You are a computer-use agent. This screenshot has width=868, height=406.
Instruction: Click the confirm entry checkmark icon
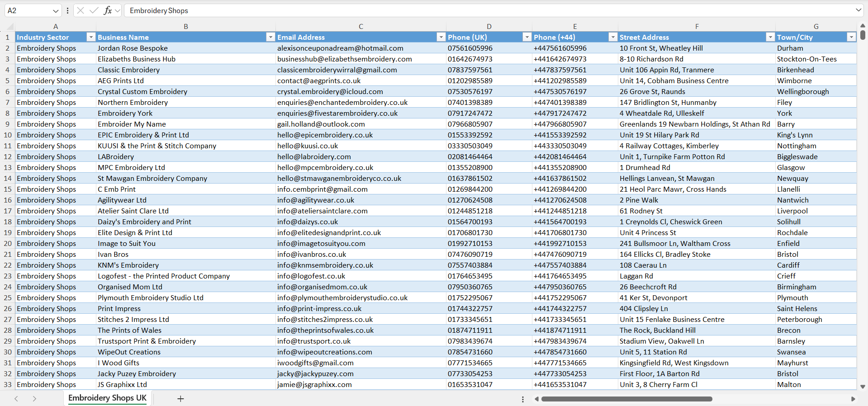[x=94, y=10]
